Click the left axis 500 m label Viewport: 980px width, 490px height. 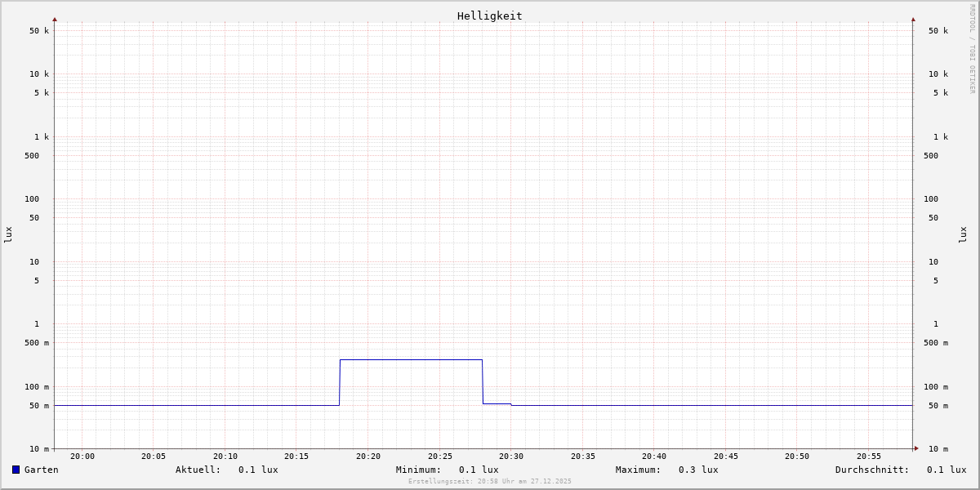tap(37, 343)
